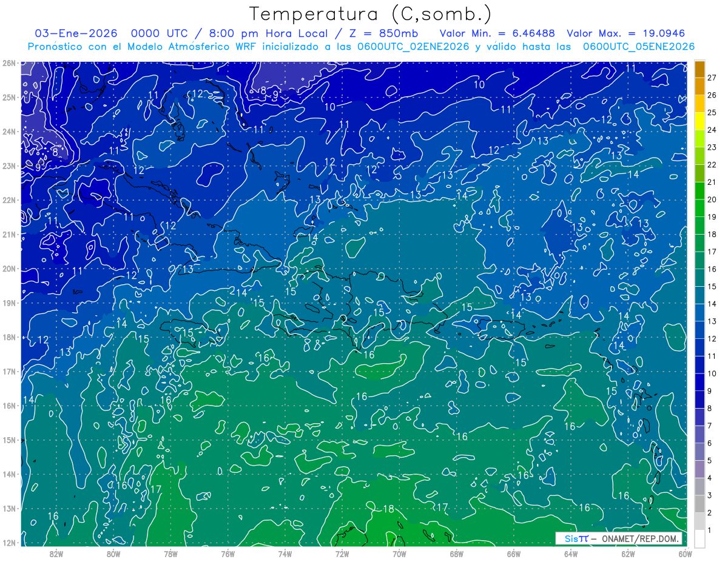Click the "12N" latitude axis label
Viewport: 728px width, 562px height.
(x=8, y=543)
